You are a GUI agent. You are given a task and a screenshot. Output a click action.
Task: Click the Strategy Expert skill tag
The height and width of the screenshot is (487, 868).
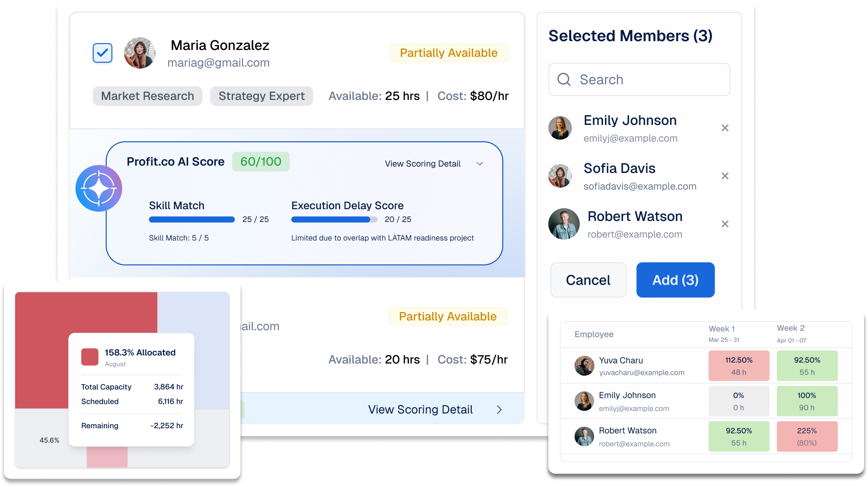click(262, 96)
